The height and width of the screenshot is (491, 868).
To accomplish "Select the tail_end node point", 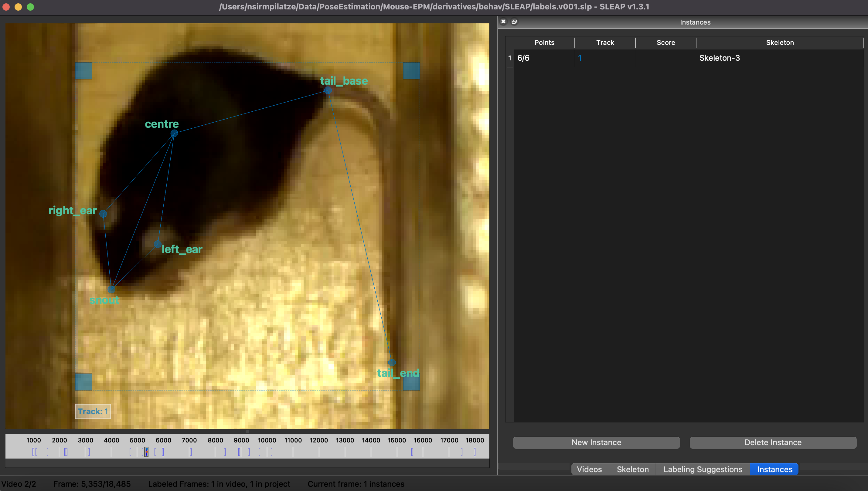I will point(392,362).
